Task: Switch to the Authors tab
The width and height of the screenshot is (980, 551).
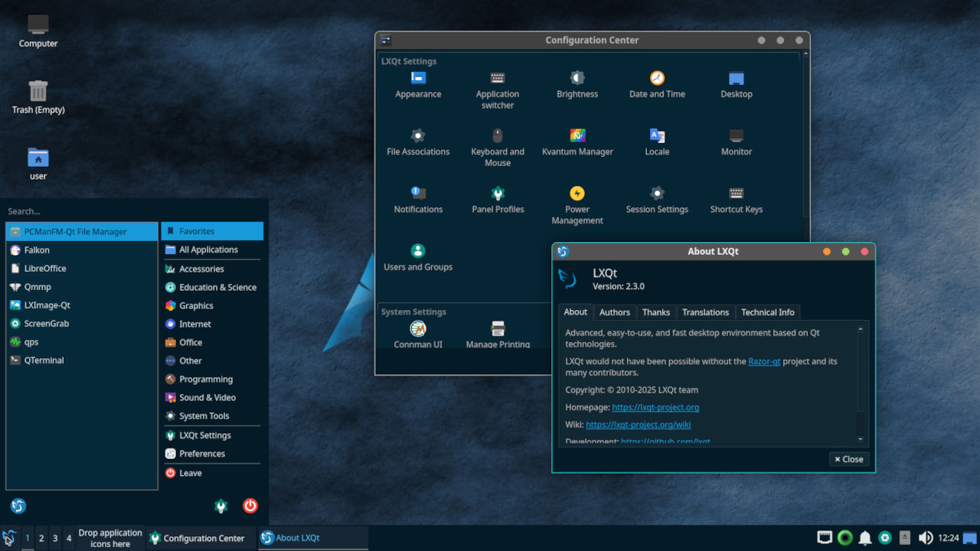Action: pyautogui.click(x=614, y=312)
